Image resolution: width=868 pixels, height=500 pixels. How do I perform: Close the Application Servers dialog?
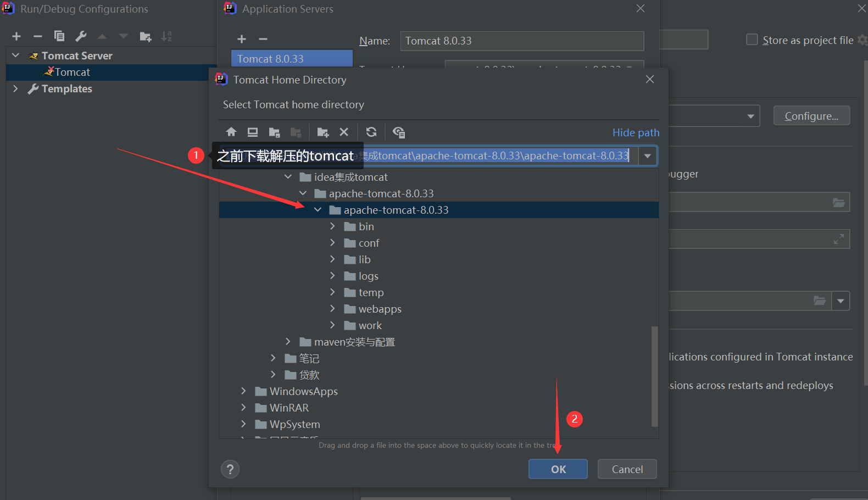click(641, 8)
